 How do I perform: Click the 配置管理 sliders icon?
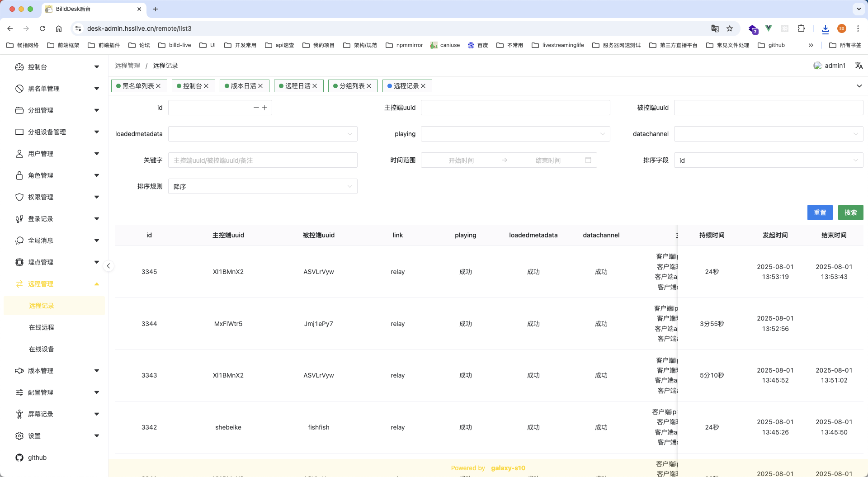pyautogui.click(x=19, y=392)
